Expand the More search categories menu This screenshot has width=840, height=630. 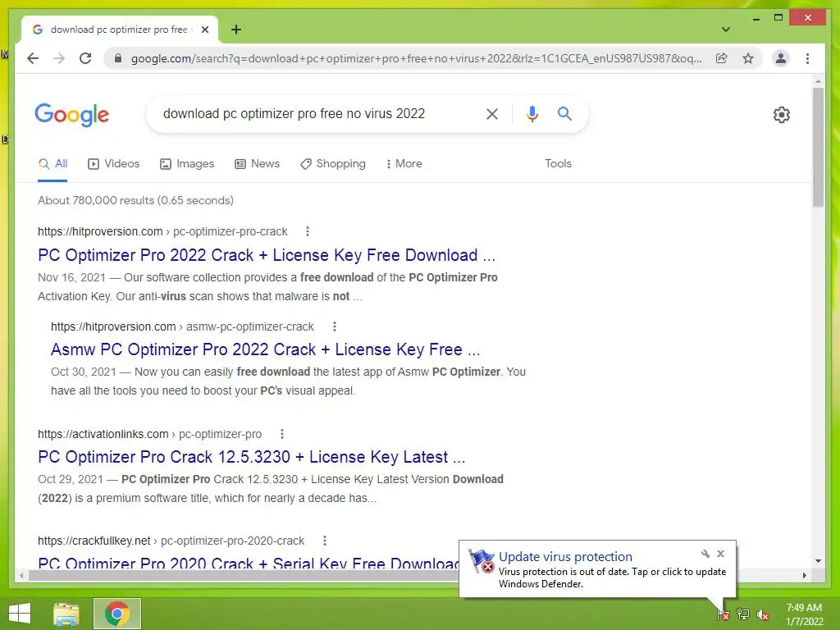[x=404, y=164]
